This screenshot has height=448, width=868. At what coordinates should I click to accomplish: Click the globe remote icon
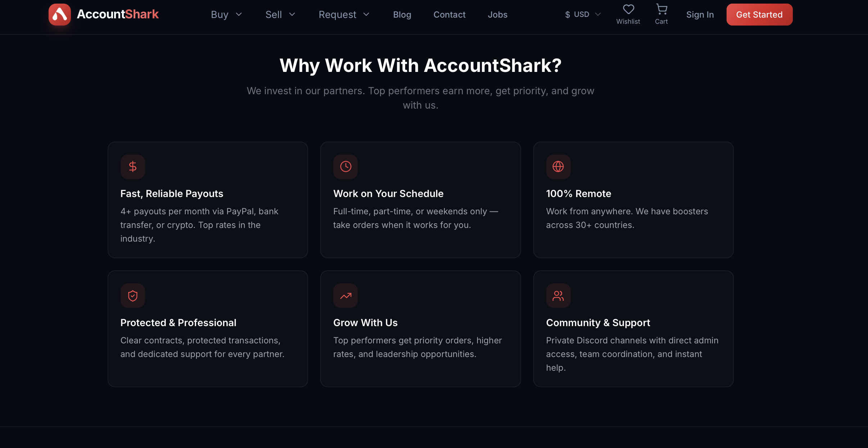coord(558,167)
